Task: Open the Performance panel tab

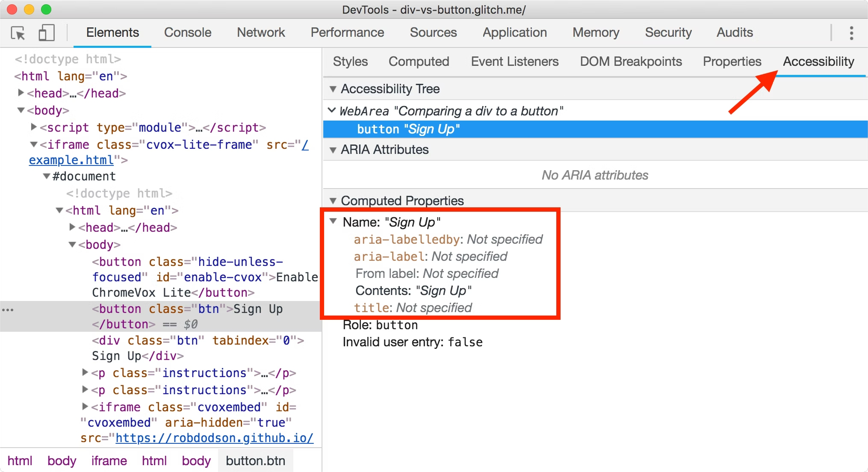Action: click(x=347, y=32)
